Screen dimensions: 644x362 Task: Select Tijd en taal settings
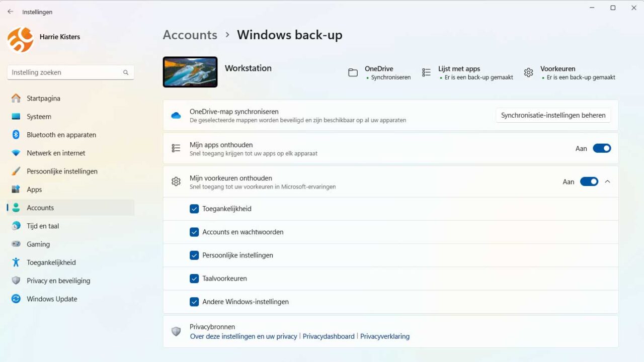[x=42, y=226]
